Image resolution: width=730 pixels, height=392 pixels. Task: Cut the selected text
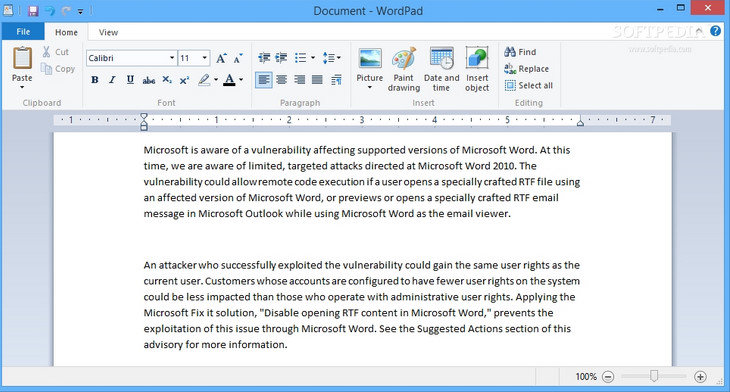click(x=55, y=52)
